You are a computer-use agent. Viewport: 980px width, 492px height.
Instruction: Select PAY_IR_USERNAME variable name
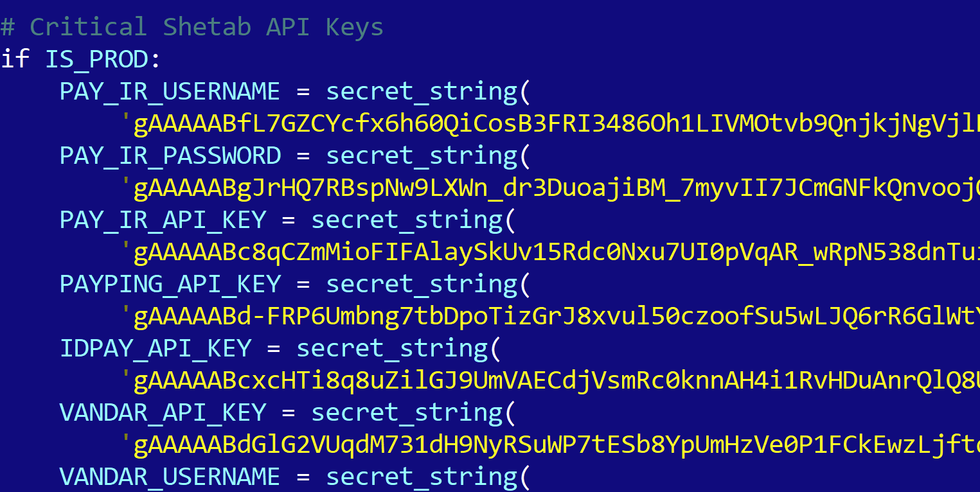coord(170,91)
